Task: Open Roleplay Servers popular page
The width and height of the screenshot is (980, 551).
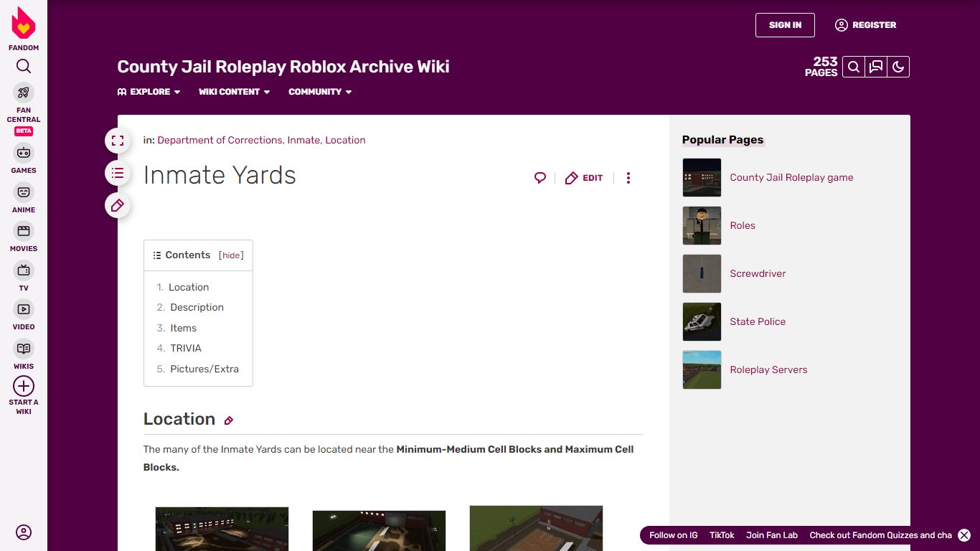Action: 768,369
